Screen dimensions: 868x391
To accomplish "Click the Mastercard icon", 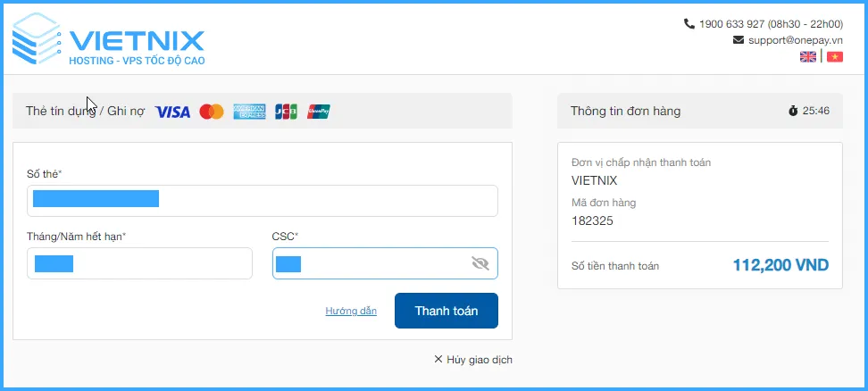I will 212,112.
